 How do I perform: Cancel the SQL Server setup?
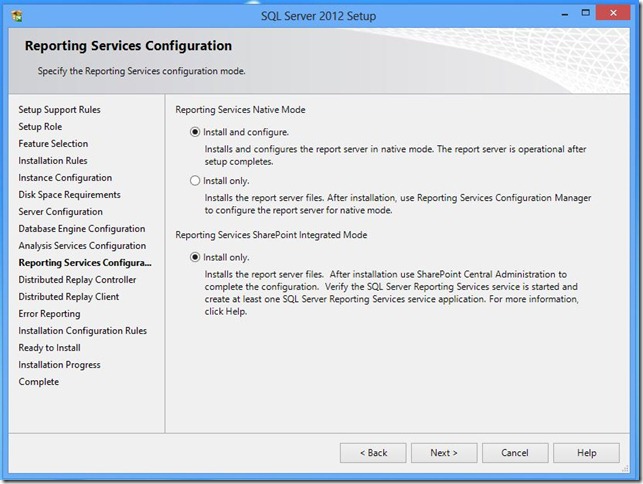click(515, 453)
